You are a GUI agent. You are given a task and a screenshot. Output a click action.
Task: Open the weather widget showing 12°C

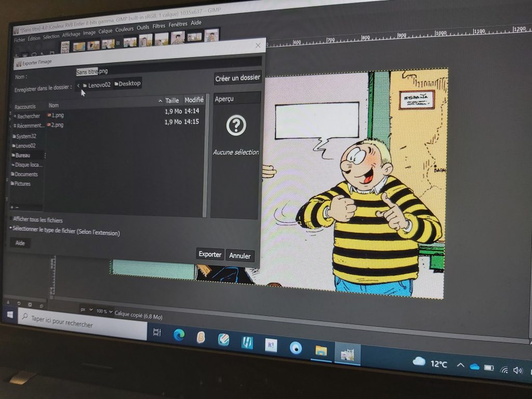click(x=431, y=363)
